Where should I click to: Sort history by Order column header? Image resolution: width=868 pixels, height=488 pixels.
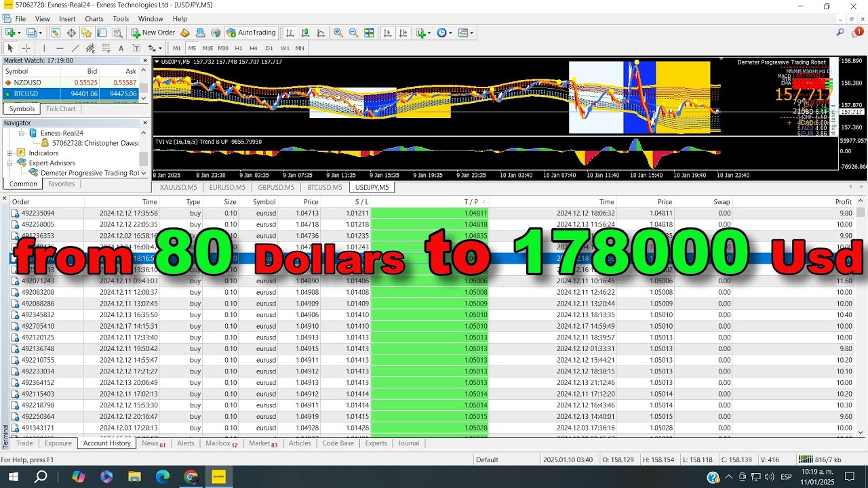(x=46, y=202)
